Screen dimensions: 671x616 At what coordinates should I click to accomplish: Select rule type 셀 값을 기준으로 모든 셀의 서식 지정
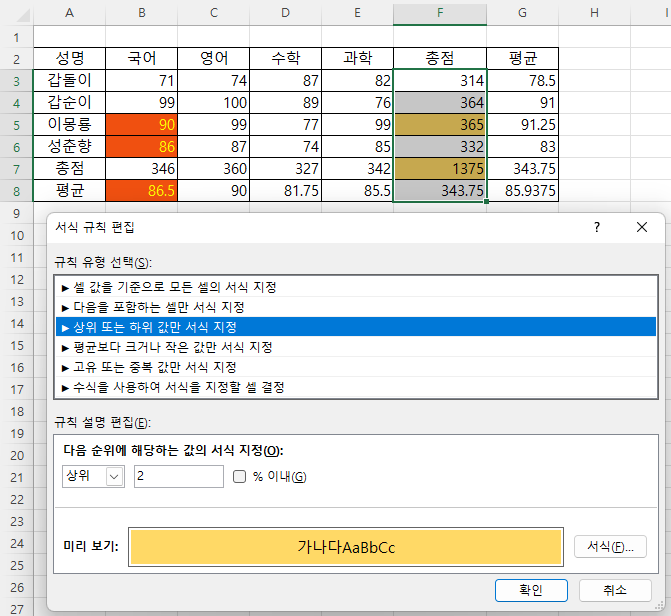[x=356, y=287]
